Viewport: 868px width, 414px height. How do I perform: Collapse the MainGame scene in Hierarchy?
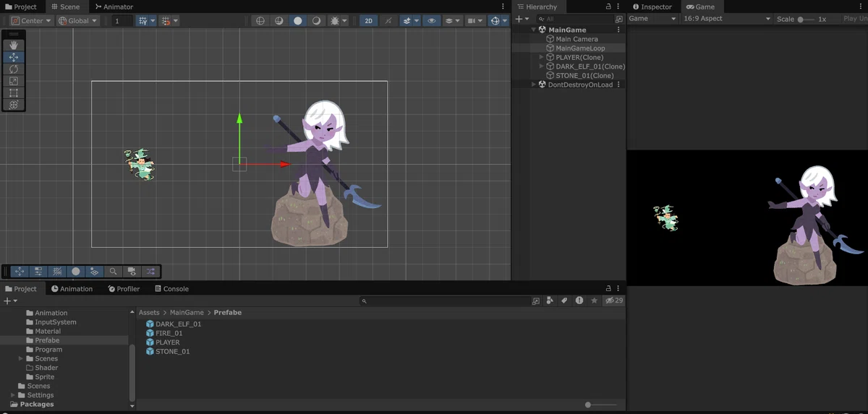pyautogui.click(x=534, y=30)
